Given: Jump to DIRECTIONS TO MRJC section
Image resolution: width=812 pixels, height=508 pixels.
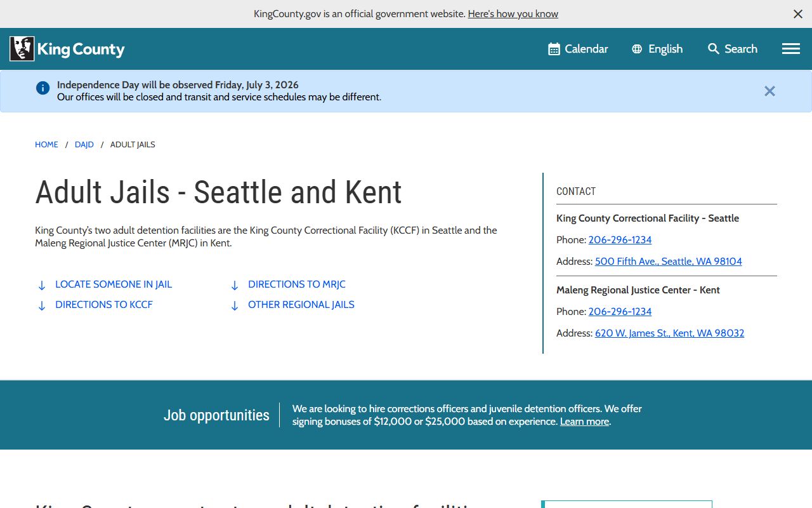Looking at the screenshot, I should click(x=297, y=284).
